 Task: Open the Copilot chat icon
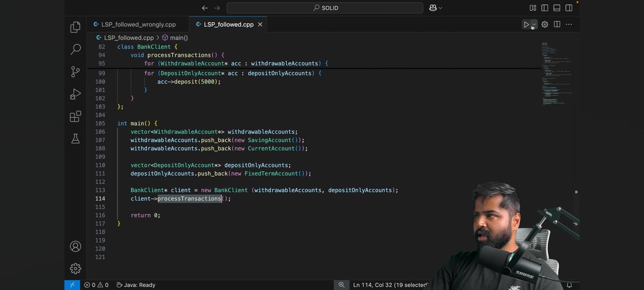coord(432,8)
